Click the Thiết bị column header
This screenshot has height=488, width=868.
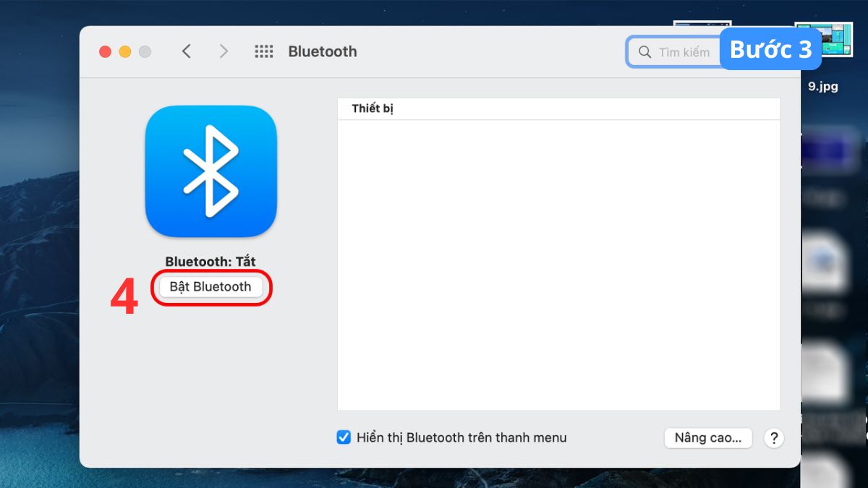pos(558,109)
